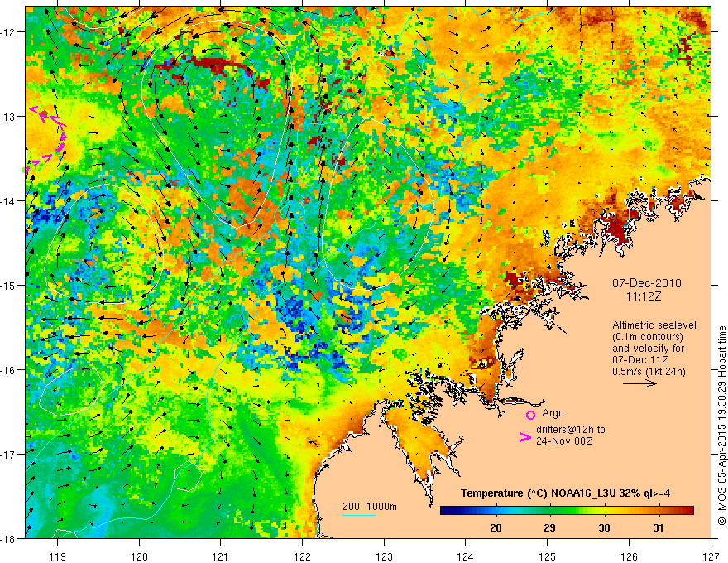Click the '24-Nov 00Z' legend text

pos(564,440)
